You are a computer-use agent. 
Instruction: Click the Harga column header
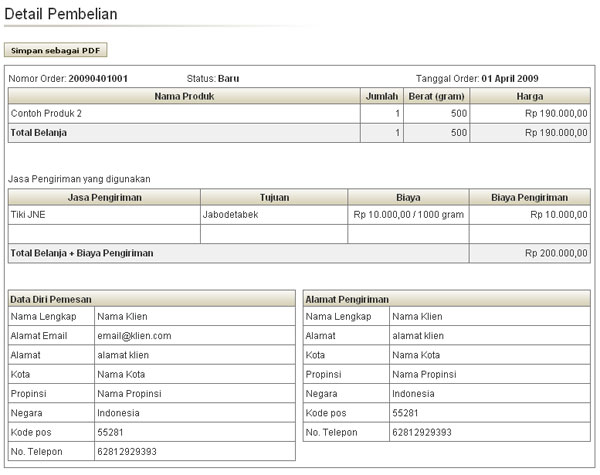530,97
